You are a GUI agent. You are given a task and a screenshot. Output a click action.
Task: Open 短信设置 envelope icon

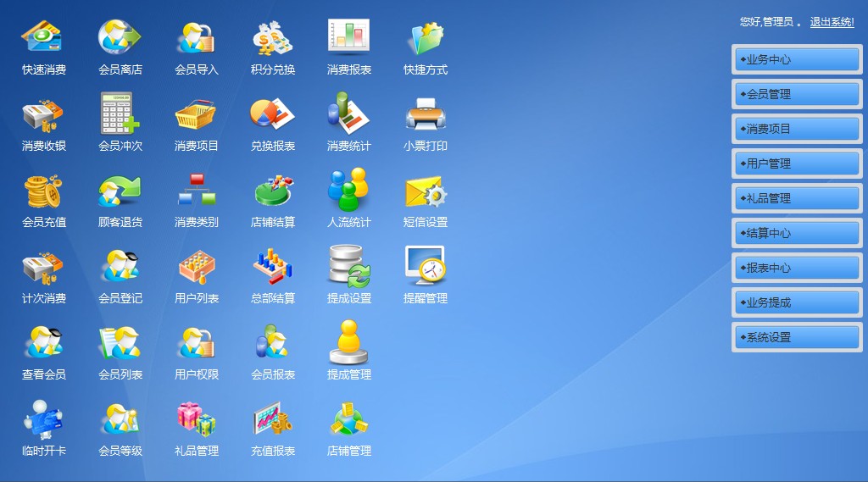[x=426, y=192]
